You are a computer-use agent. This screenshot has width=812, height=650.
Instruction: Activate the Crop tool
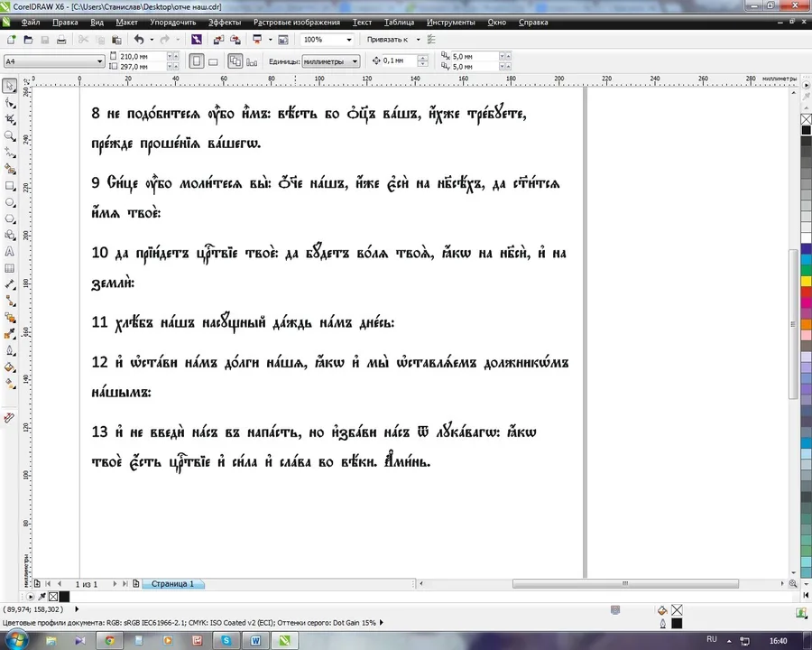pyautogui.click(x=10, y=119)
